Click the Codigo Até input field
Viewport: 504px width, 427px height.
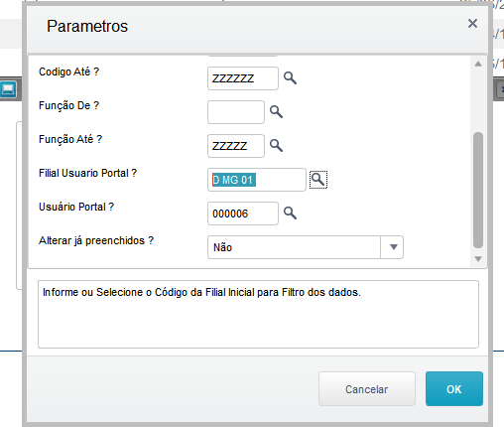pos(243,78)
